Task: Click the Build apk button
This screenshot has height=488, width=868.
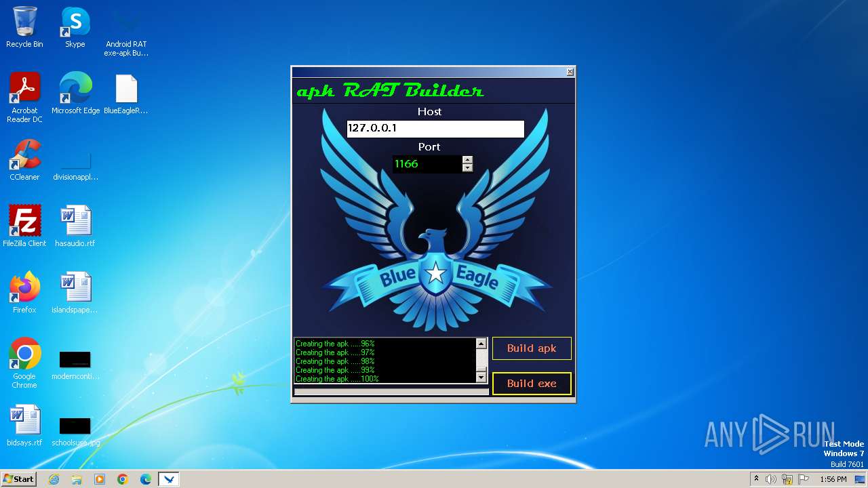Action: (x=532, y=348)
